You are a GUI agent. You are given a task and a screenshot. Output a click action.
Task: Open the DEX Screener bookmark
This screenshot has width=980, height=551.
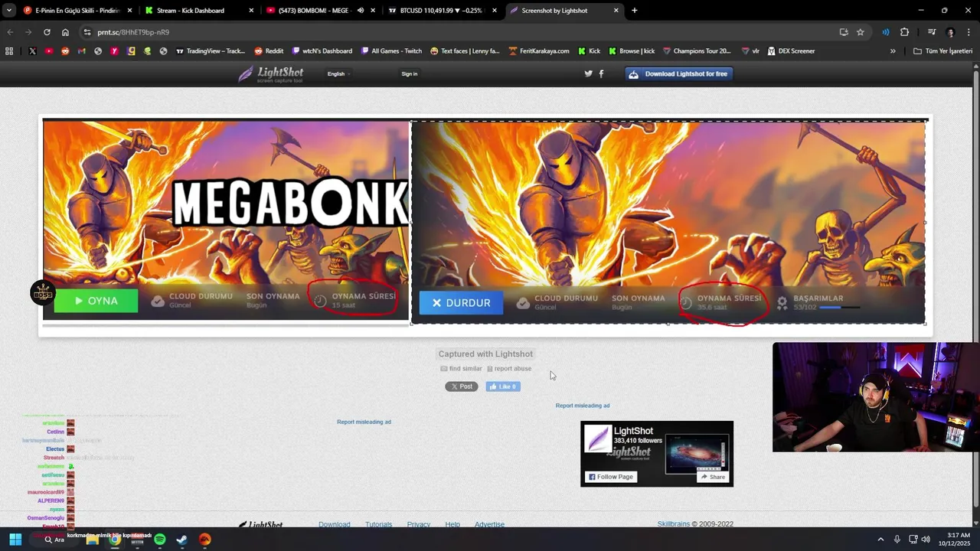791,51
